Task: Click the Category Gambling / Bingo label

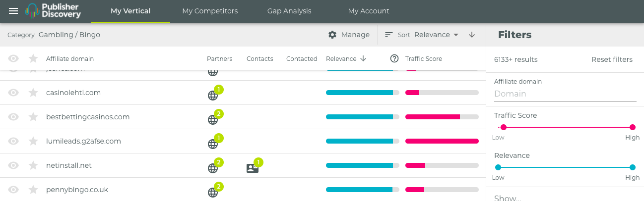Action: click(x=54, y=35)
